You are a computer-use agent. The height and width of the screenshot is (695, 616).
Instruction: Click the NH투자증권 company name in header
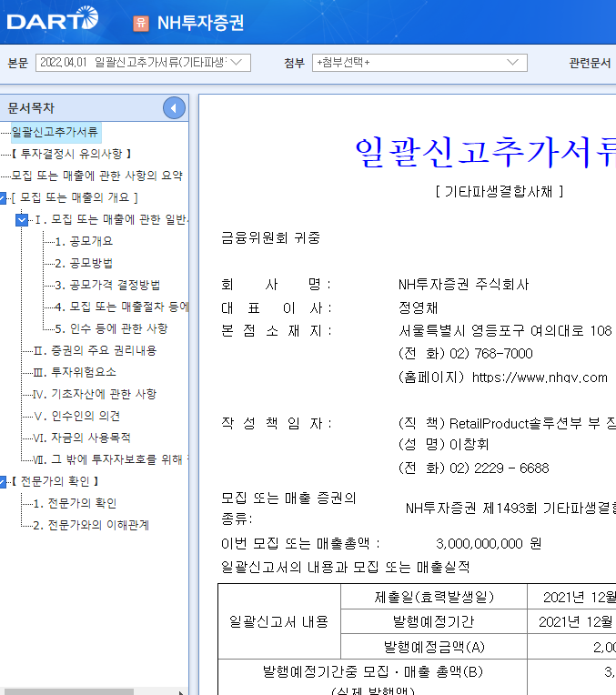click(200, 23)
